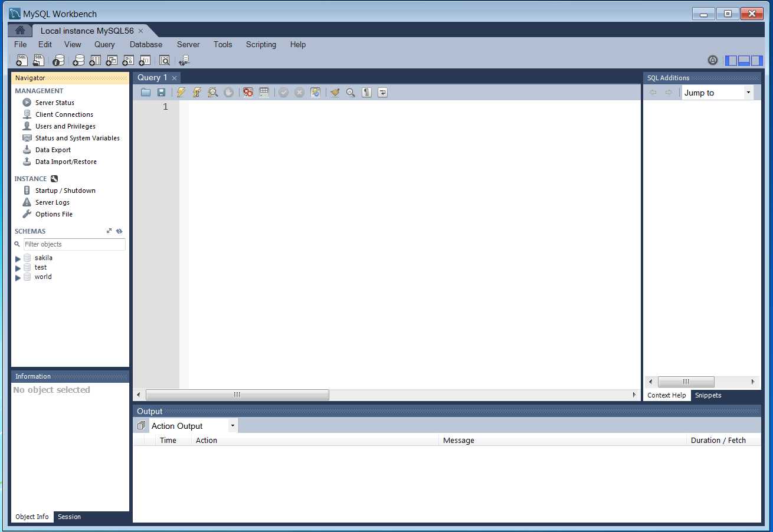
Task: Open SQL script file icon in main toolbar
Action: [x=38, y=60]
